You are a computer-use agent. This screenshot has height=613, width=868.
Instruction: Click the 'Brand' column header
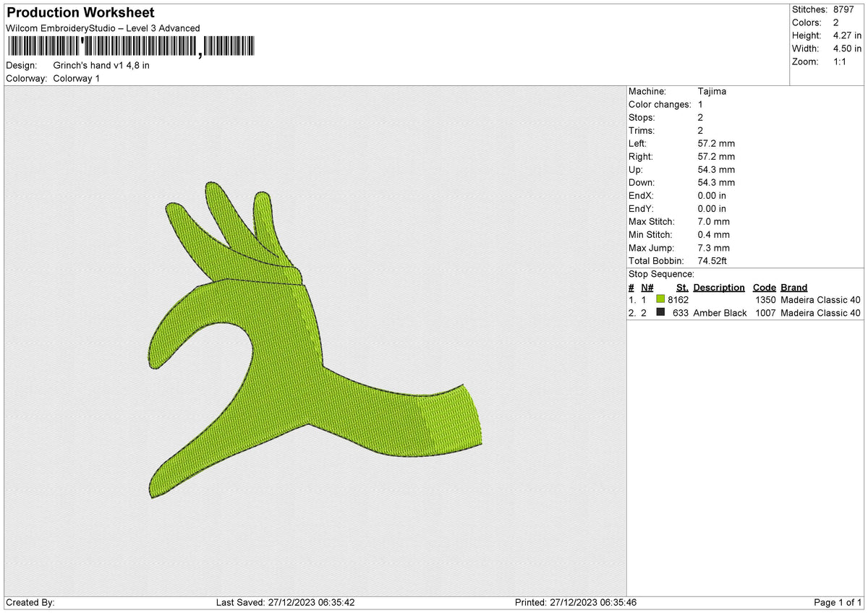tap(794, 287)
